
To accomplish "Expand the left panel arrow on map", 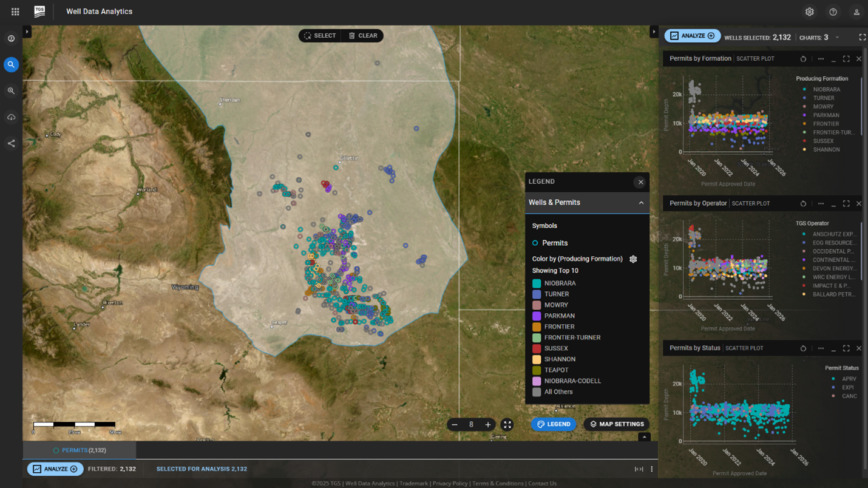I will (x=27, y=32).
